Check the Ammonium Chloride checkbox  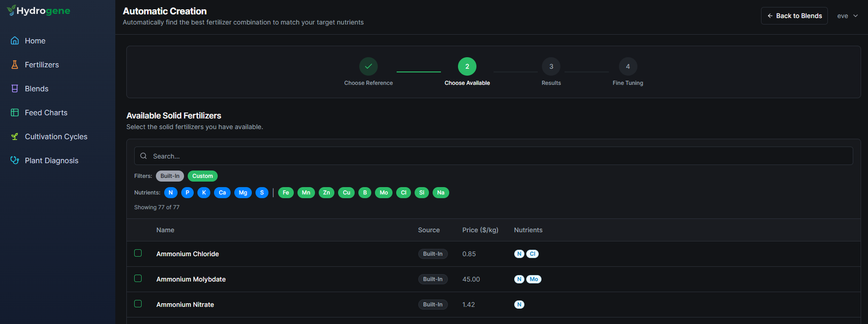138,253
